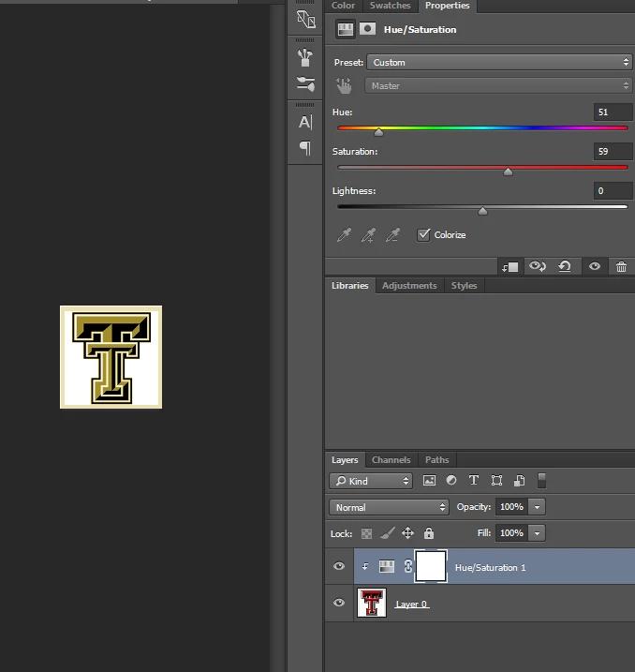Click the Hue value field showing 51
The height and width of the screenshot is (672, 635).
(x=613, y=112)
